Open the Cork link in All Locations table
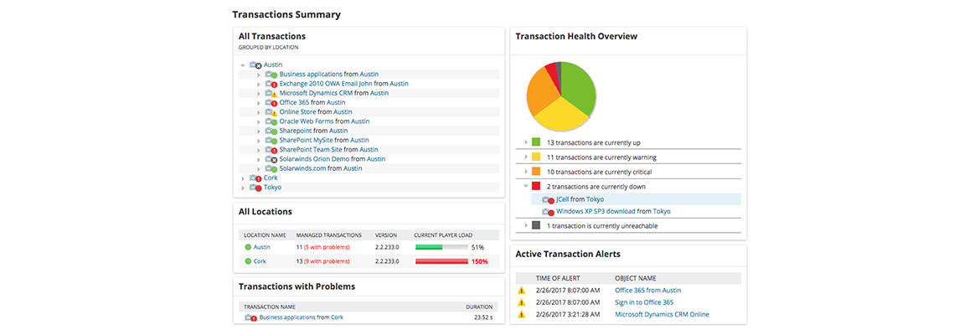This screenshot has width=980, height=335. [x=260, y=261]
